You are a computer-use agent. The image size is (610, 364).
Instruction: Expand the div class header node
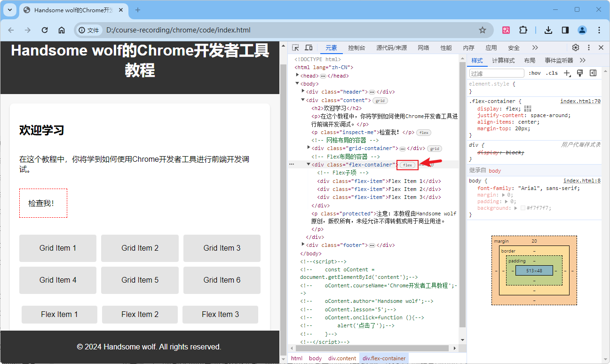[303, 91]
